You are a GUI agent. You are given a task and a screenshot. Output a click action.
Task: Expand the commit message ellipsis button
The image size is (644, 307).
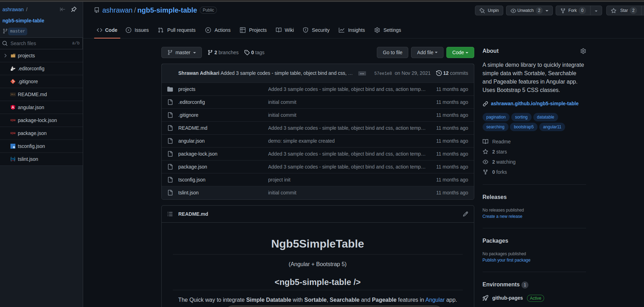point(362,73)
